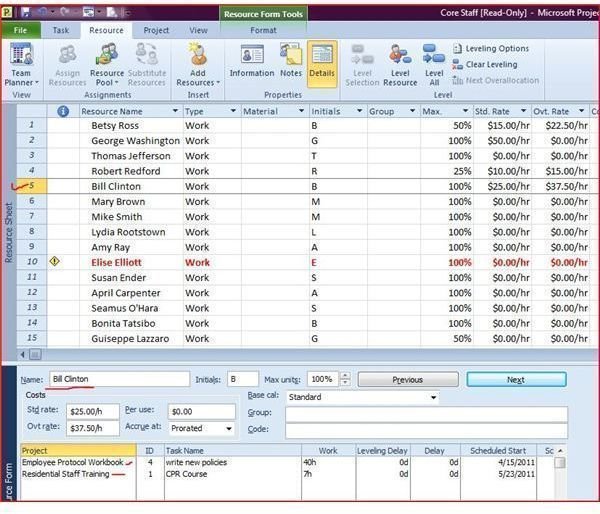This screenshot has width=600, height=514.
Task: Click the Name field with Bill Clinton
Action: click(119, 379)
